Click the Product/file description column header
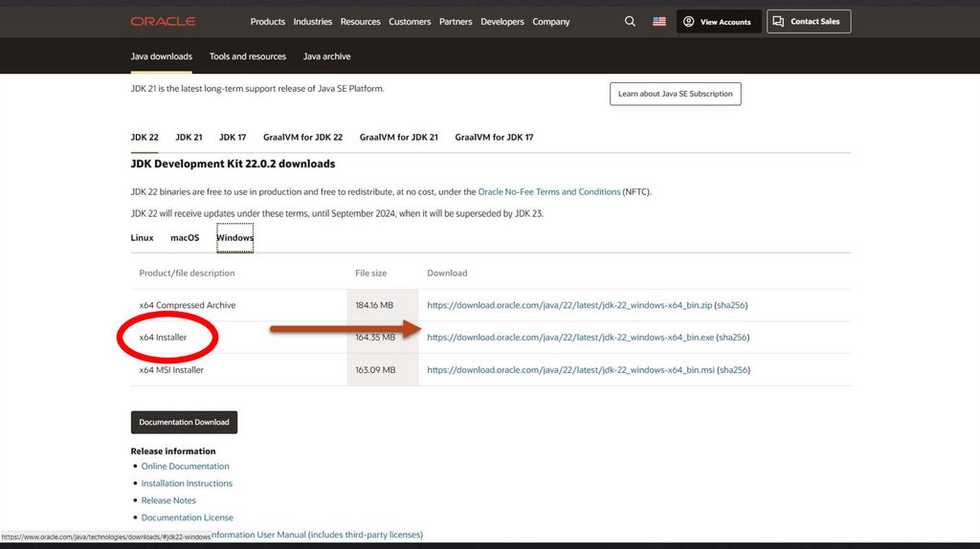This screenshot has height=549, width=980. 187,273
